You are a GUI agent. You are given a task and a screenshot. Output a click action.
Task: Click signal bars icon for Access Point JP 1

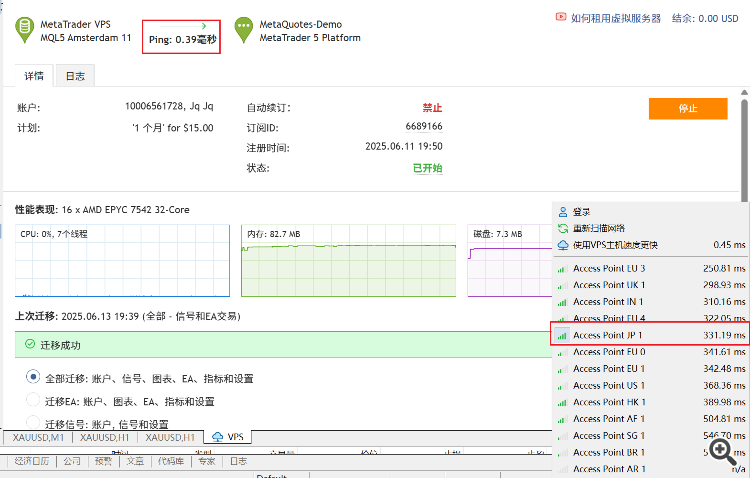[x=562, y=336]
